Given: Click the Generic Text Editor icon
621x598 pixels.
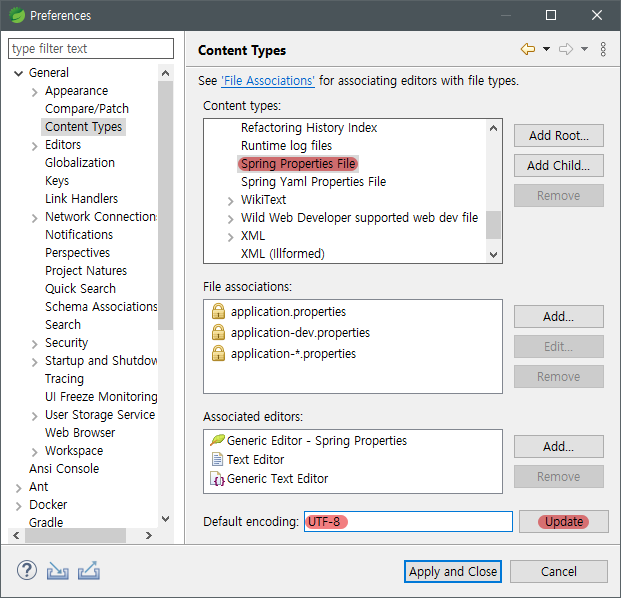Looking at the screenshot, I should coord(217,479).
